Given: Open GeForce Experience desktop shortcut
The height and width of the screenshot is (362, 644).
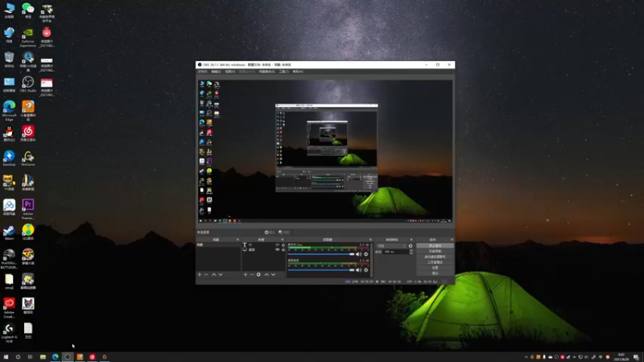Looking at the screenshot, I should (28, 36).
